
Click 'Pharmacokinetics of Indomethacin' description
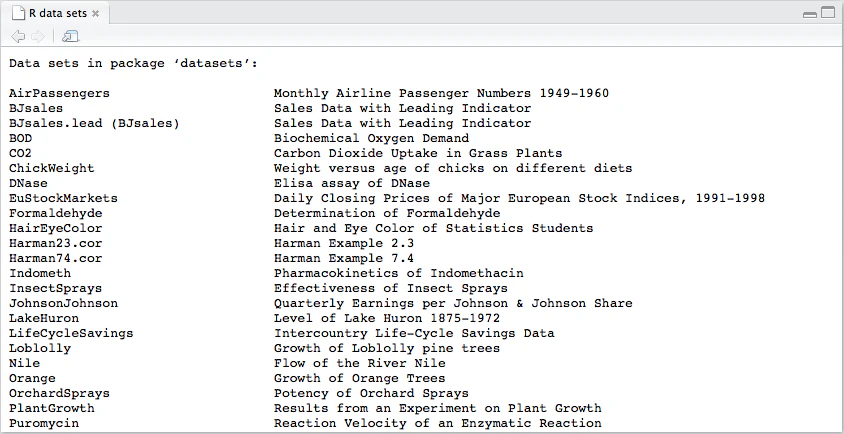pyautogui.click(x=399, y=273)
